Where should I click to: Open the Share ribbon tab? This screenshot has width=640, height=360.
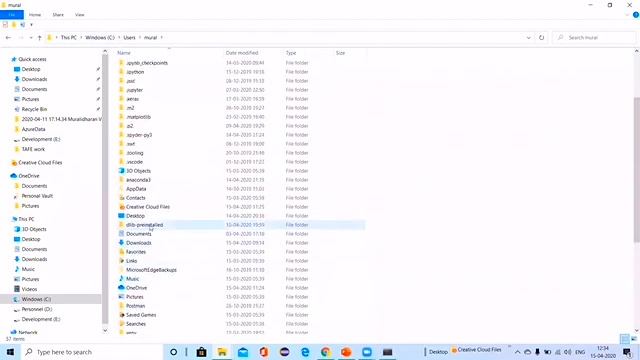(x=58, y=15)
